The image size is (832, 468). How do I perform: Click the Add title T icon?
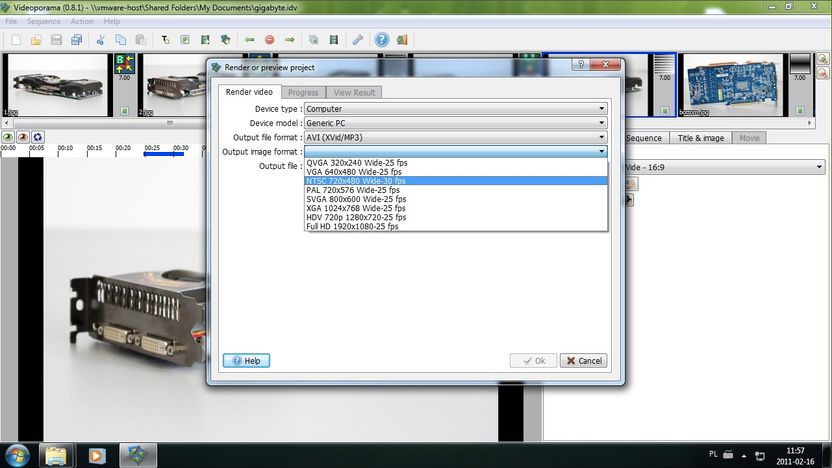pos(165,40)
